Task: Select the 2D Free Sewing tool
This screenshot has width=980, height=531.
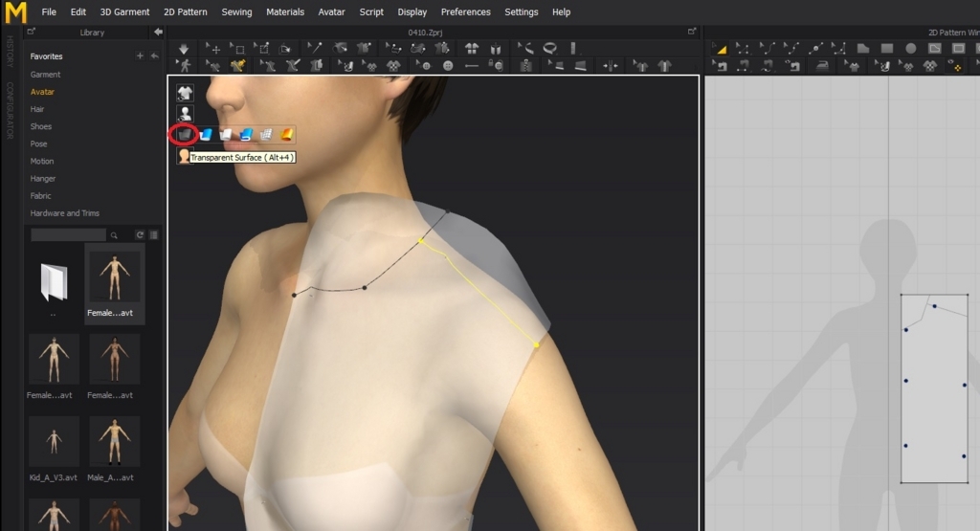Action: (x=767, y=66)
